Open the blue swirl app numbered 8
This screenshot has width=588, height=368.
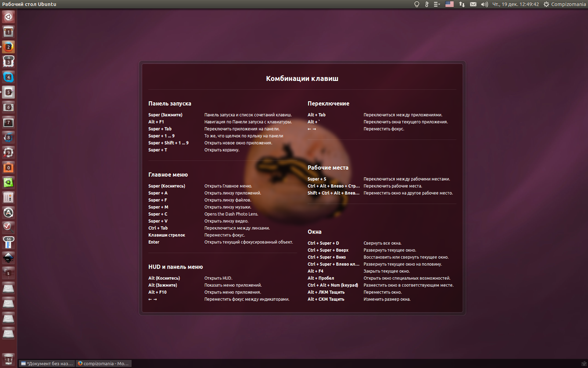point(8,138)
